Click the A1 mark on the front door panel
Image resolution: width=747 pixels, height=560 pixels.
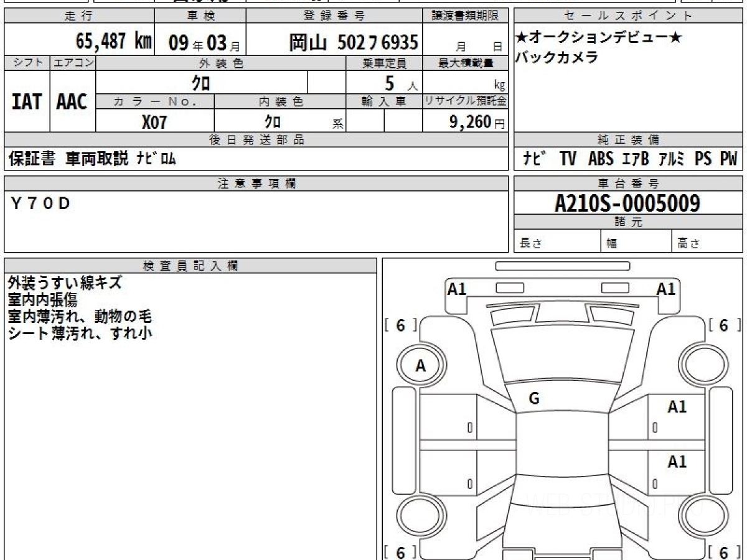677,408
